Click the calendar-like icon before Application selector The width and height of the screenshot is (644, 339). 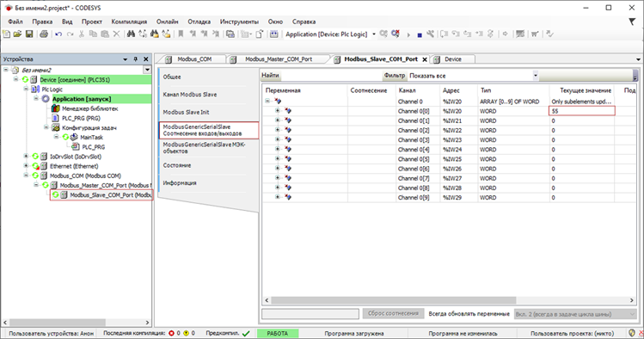(x=274, y=34)
